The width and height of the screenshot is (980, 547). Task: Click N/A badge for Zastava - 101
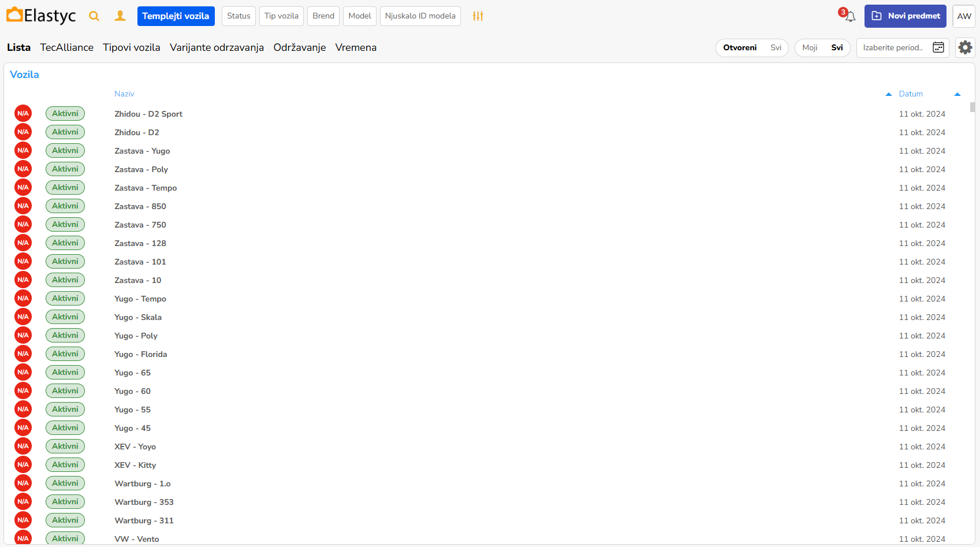click(23, 262)
